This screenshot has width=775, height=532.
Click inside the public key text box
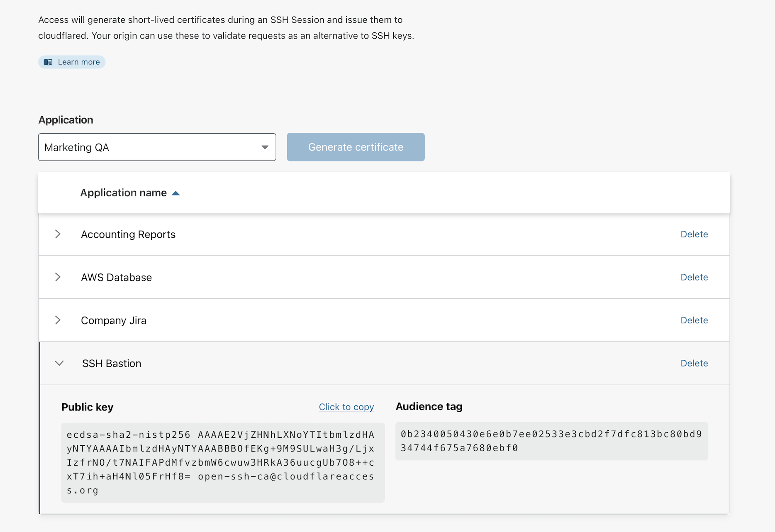[x=223, y=462]
